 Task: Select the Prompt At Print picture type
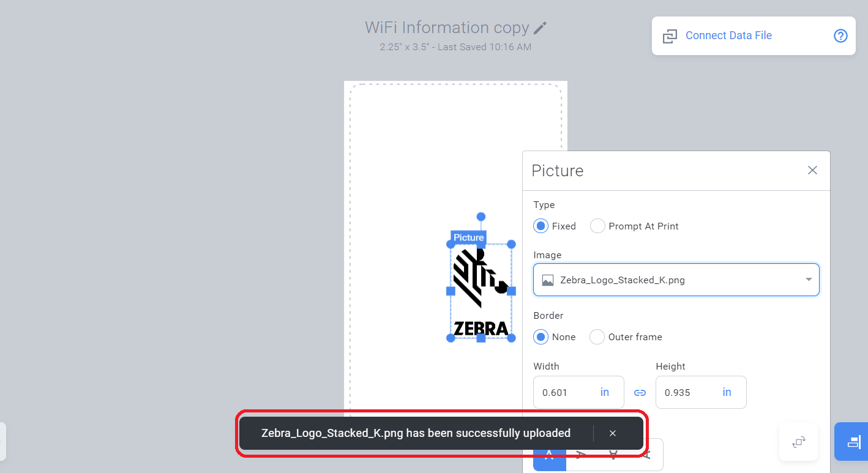pos(597,226)
